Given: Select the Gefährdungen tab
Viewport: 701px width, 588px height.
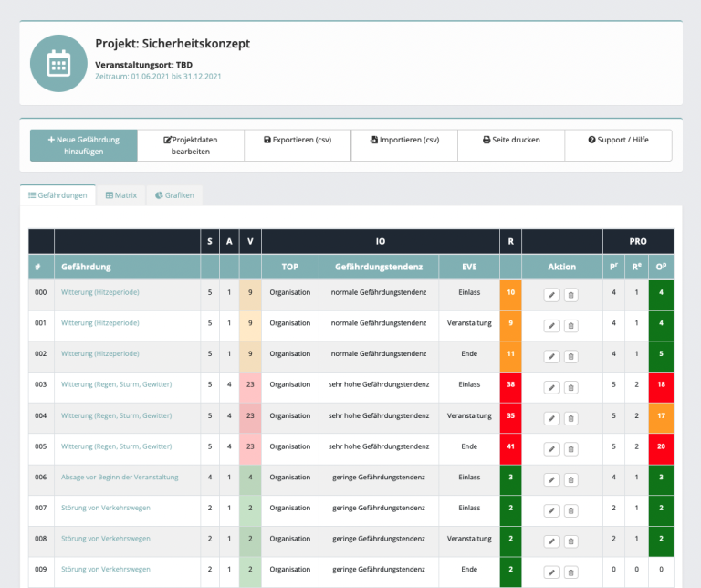Looking at the screenshot, I should [x=58, y=195].
